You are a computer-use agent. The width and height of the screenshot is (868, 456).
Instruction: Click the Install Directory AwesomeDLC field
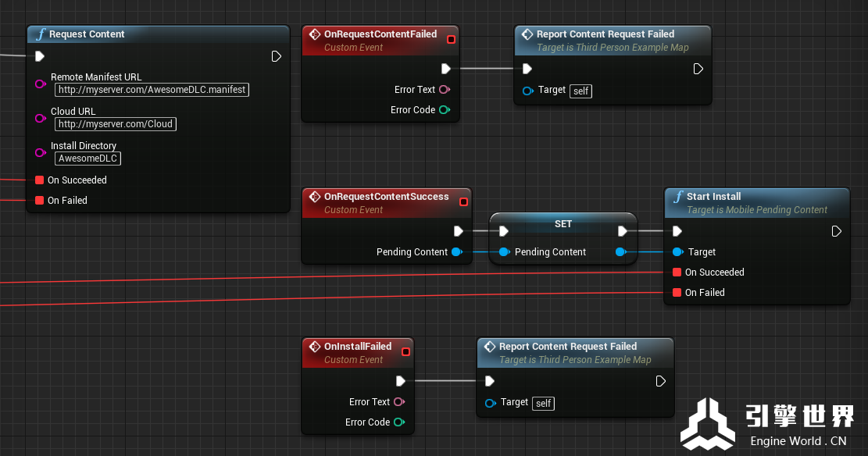pos(88,159)
